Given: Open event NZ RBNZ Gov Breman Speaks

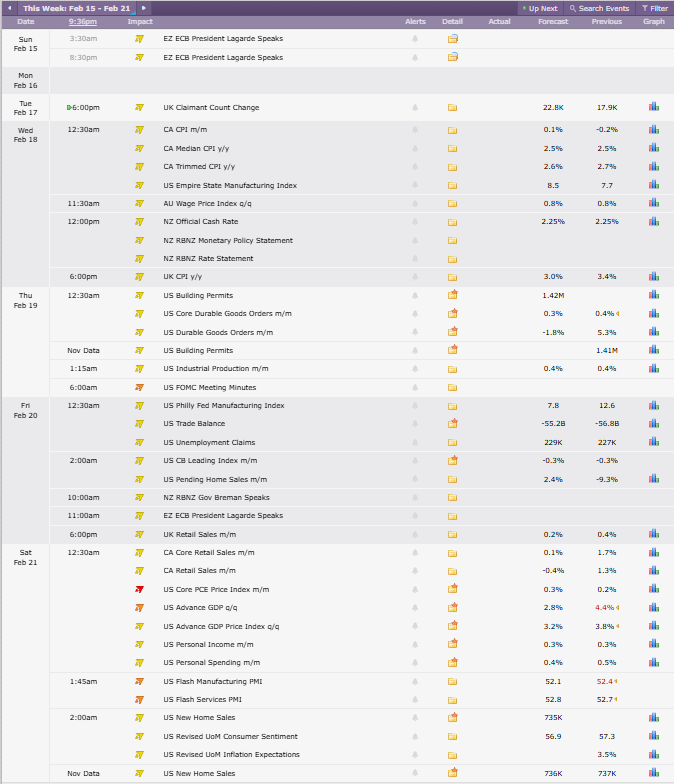Looking at the screenshot, I should click(216, 498).
